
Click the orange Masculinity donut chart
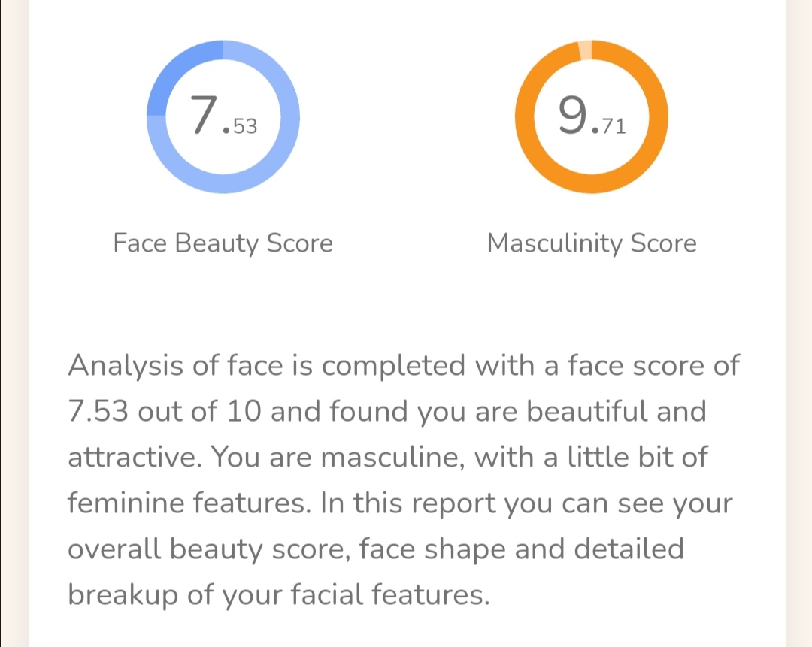pyautogui.click(x=592, y=116)
